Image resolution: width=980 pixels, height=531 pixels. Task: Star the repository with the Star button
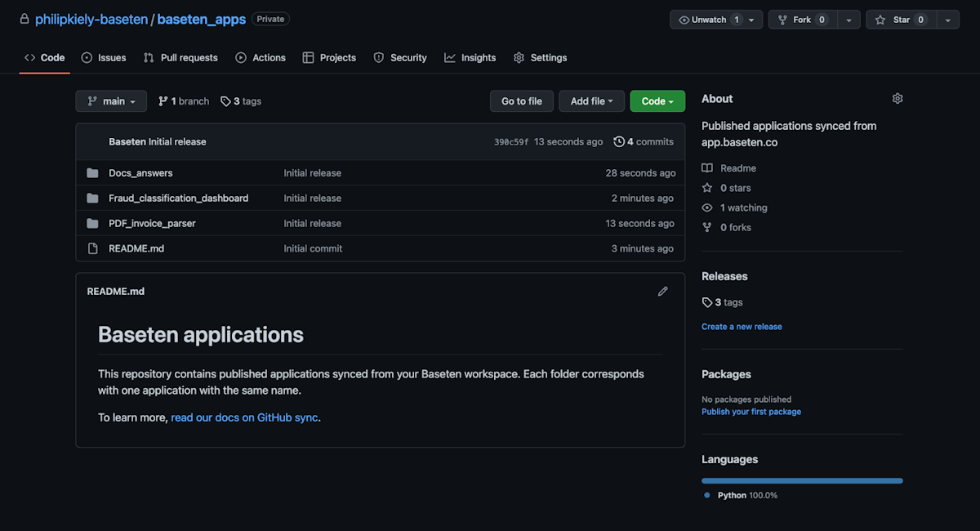901,20
